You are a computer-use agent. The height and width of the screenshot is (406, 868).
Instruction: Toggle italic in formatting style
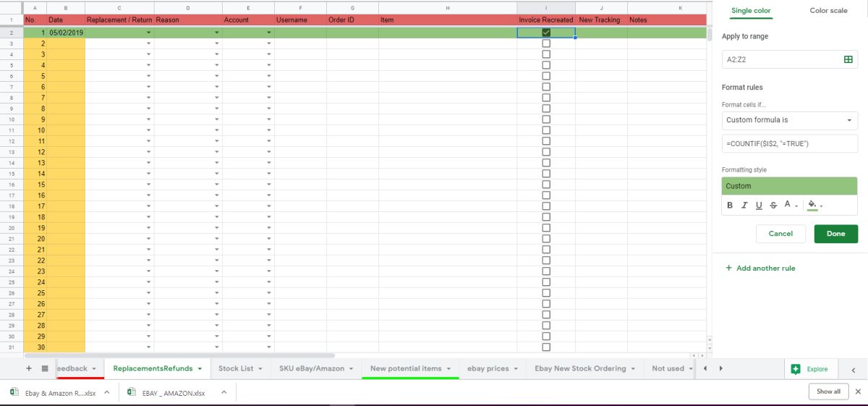(744, 206)
